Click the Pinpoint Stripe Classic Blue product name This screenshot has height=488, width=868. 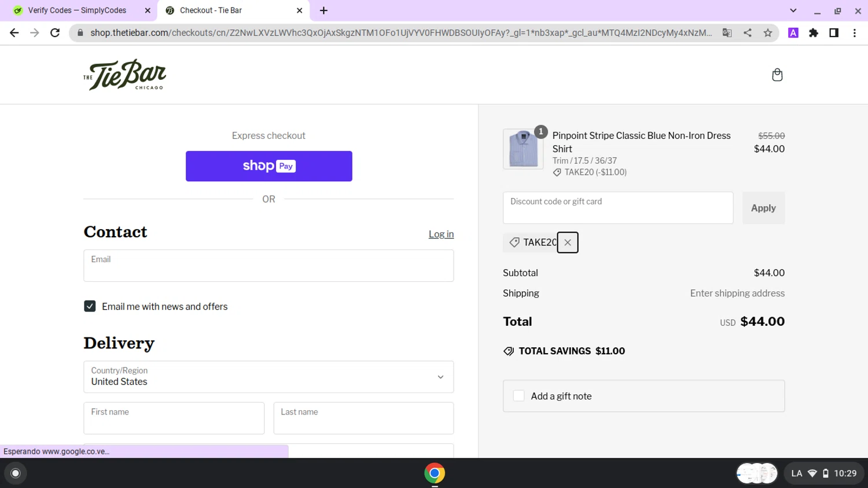(641, 142)
